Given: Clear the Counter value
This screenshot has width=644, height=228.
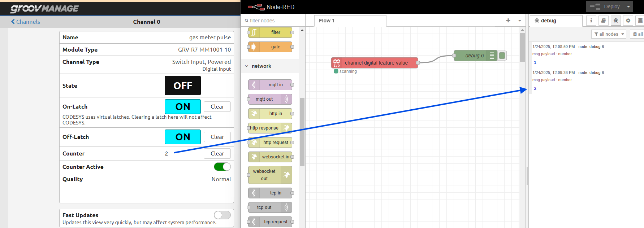Looking at the screenshot, I should (217, 153).
